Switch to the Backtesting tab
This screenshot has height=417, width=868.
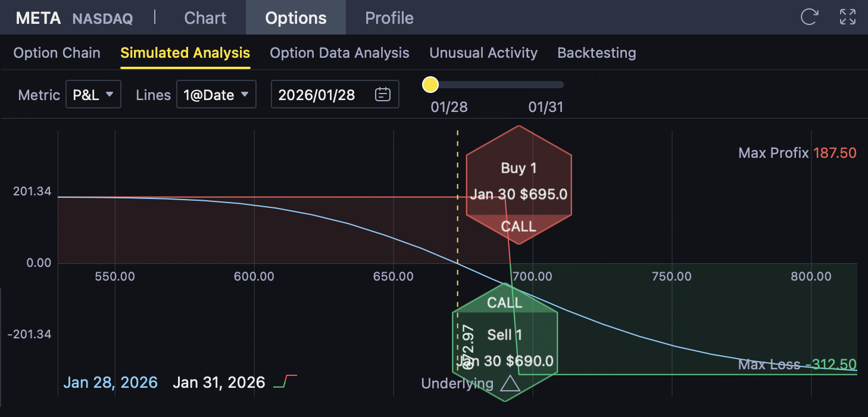tap(597, 53)
